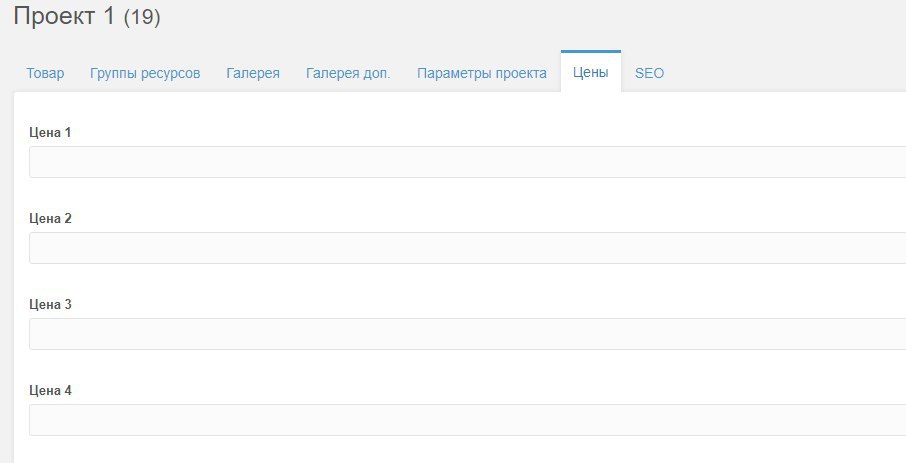Open the Группы ресурсов tab
The width and height of the screenshot is (906, 463).
(x=145, y=73)
